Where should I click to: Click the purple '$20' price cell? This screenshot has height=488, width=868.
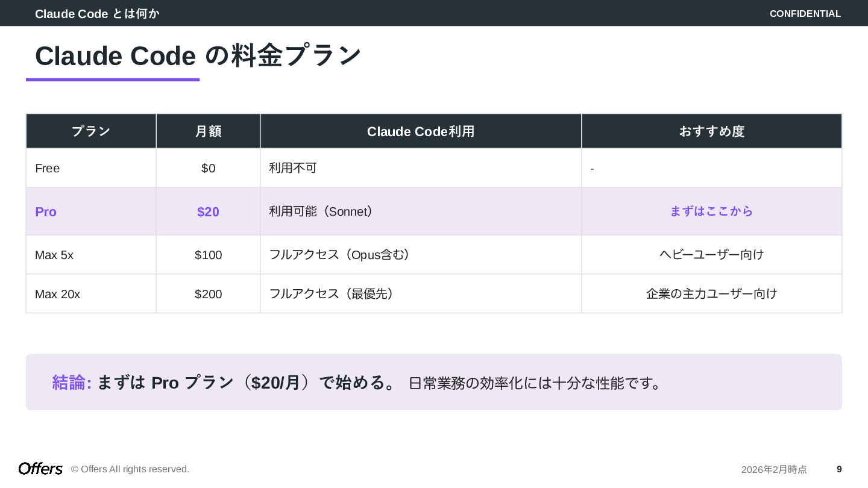[208, 211]
